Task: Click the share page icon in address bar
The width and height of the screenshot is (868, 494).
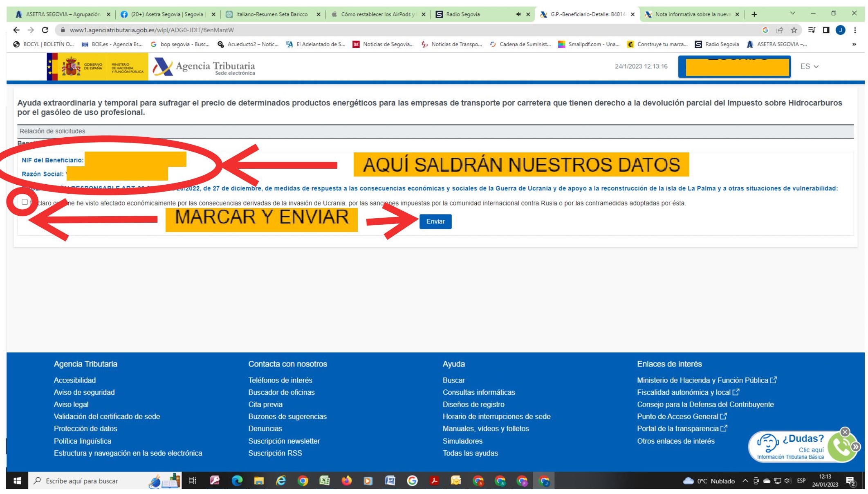Action: pyautogui.click(x=780, y=30)
